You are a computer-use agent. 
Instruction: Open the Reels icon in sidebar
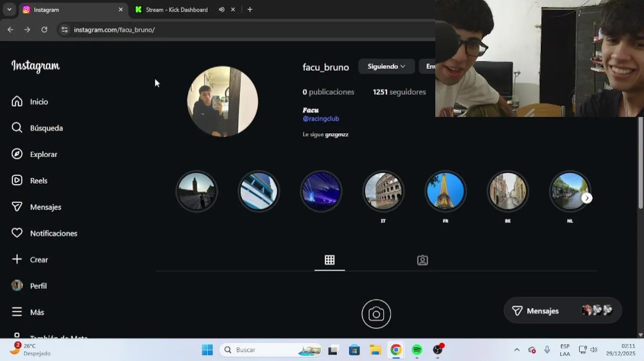click(17, 180)
